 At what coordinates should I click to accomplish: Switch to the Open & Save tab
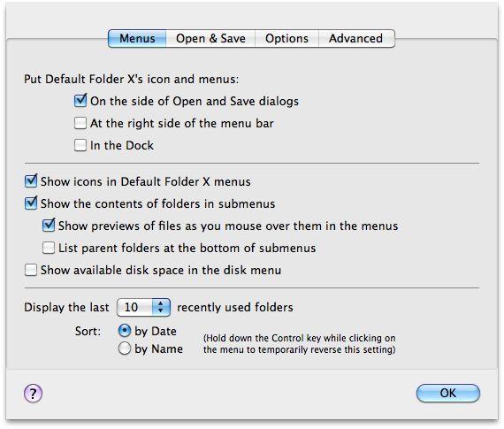[x=210, y=39]
